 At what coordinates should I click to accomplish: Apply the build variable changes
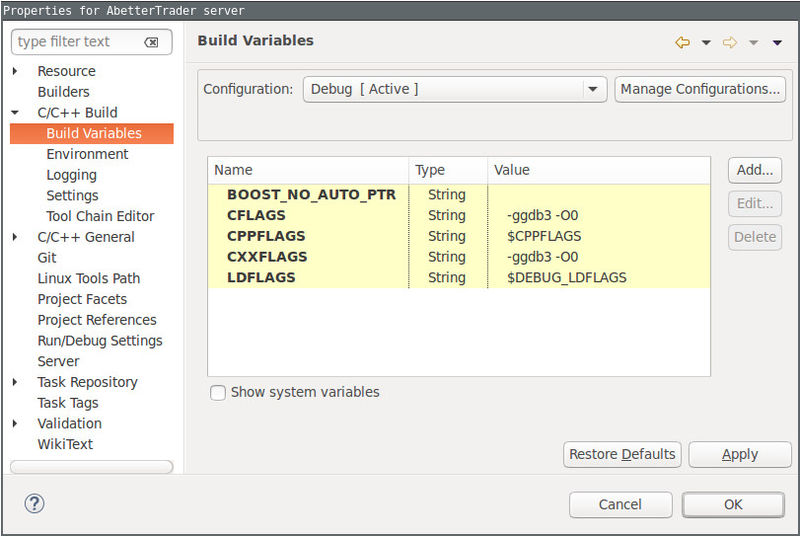[x=740, y=454]
